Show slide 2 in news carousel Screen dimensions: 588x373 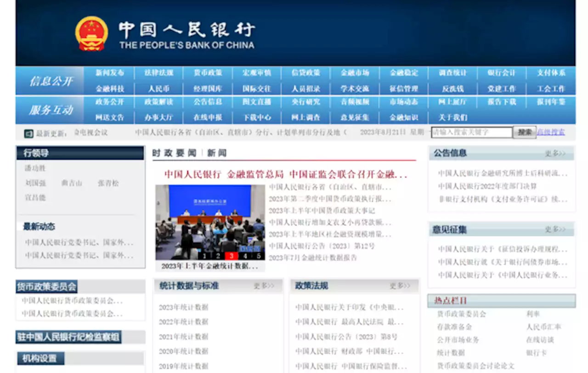coord(218,256)
